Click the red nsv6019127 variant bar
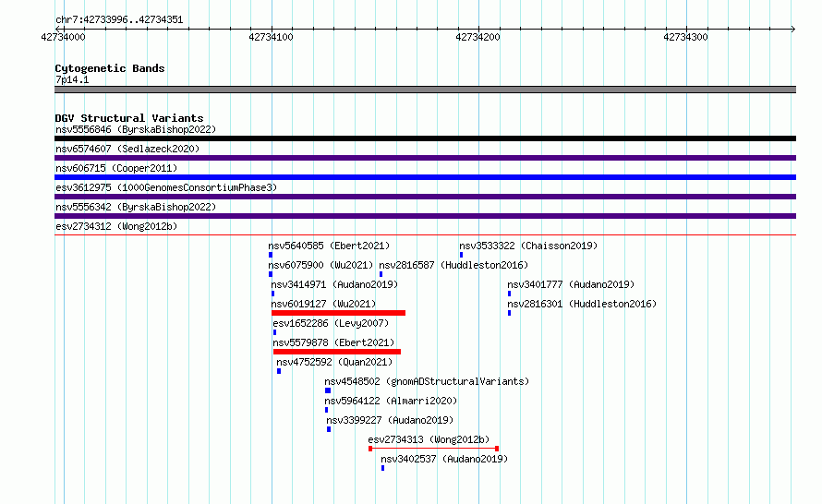The height and width of the screenshot is (504, 822). (339, 313)
